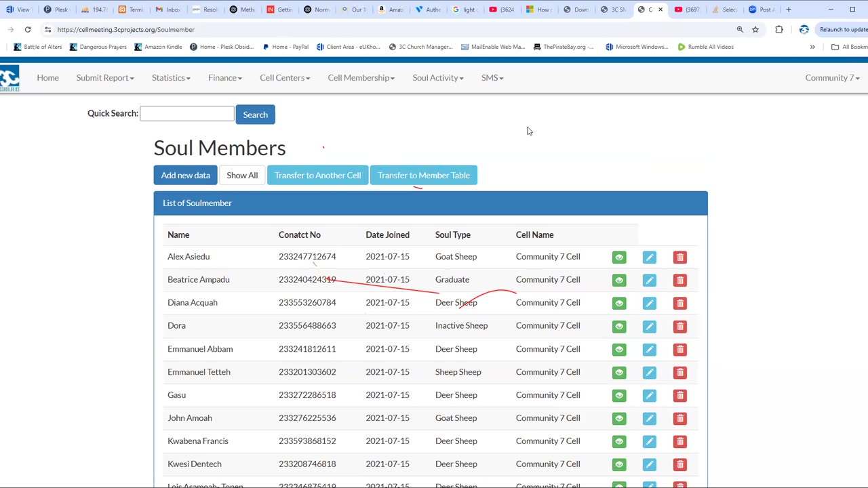
Task: View Kwabena Francis record with eye icon
Action: (618, 442)
